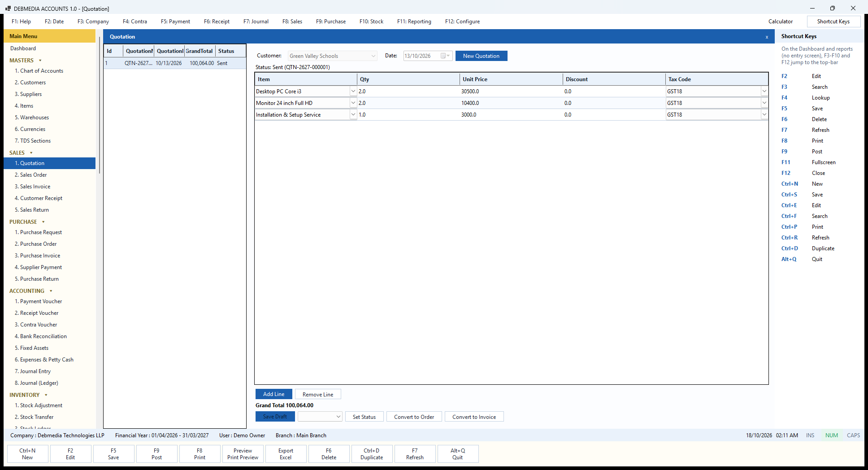Collapse the INVENTORY section
Screen dimensions: 868x470
pos(46,395)
